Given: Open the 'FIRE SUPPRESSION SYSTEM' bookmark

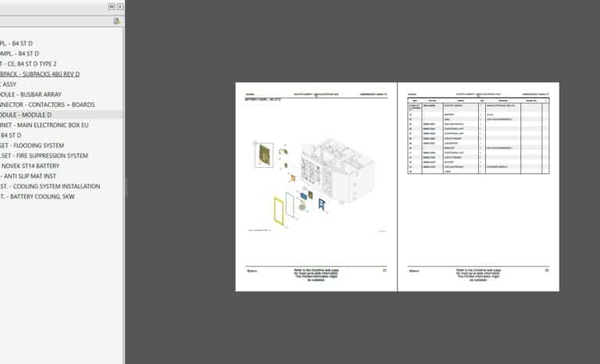Looking at the screenshot, I should [x=44, y=155].
